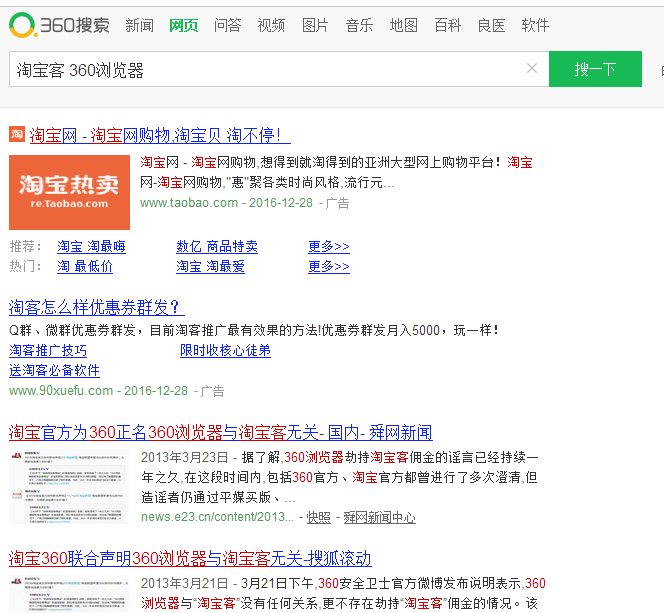This screenshot has height=613, width=664.
Task: Click the 广告 tag after www.90xuefu.com
Action: click(x=213, y=391)
